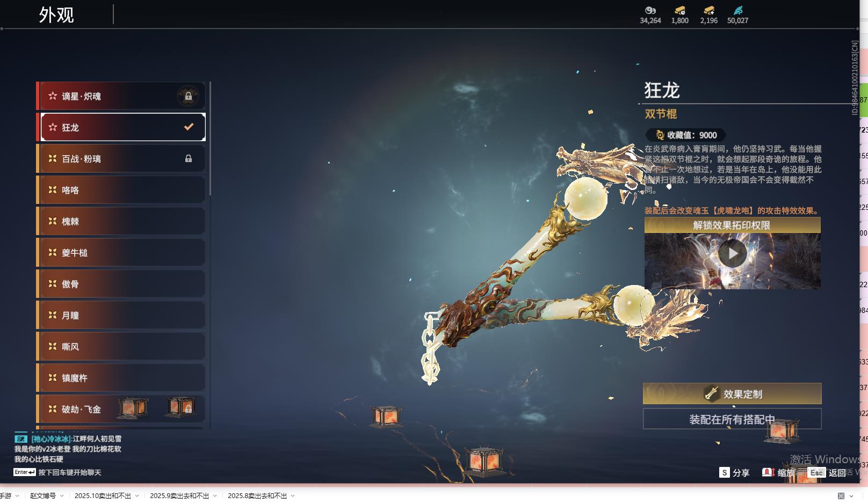Click the lock icon on 摘星·炽魂

click(188, 97)
